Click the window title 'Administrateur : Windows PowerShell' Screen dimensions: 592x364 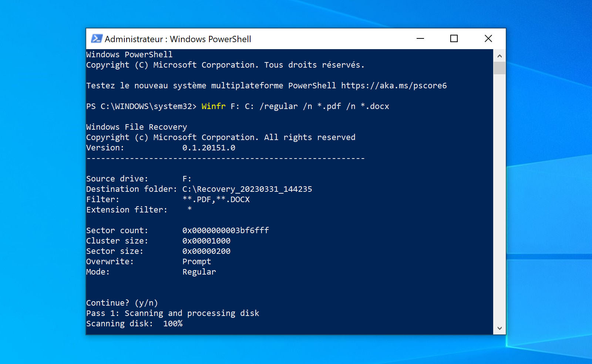(178, 39)
